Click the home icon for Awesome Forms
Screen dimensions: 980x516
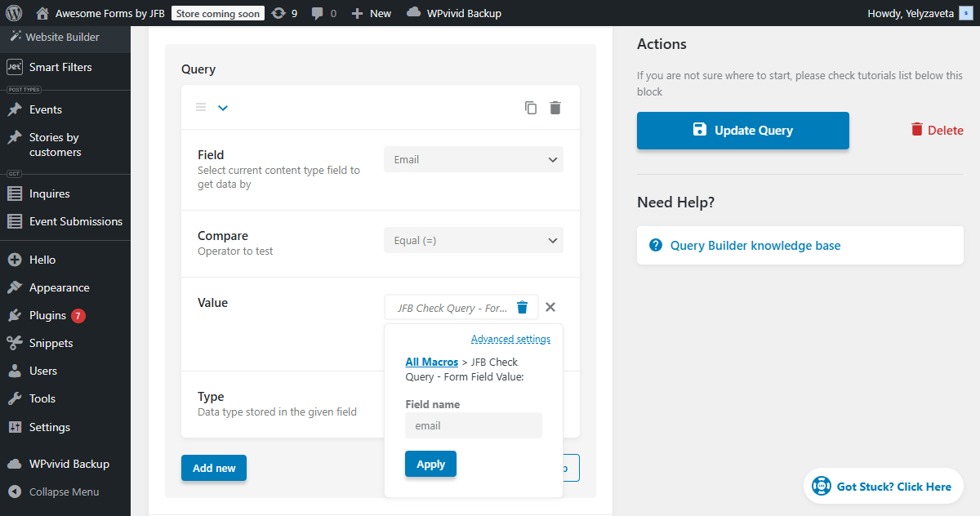click(x=42, y=13)
